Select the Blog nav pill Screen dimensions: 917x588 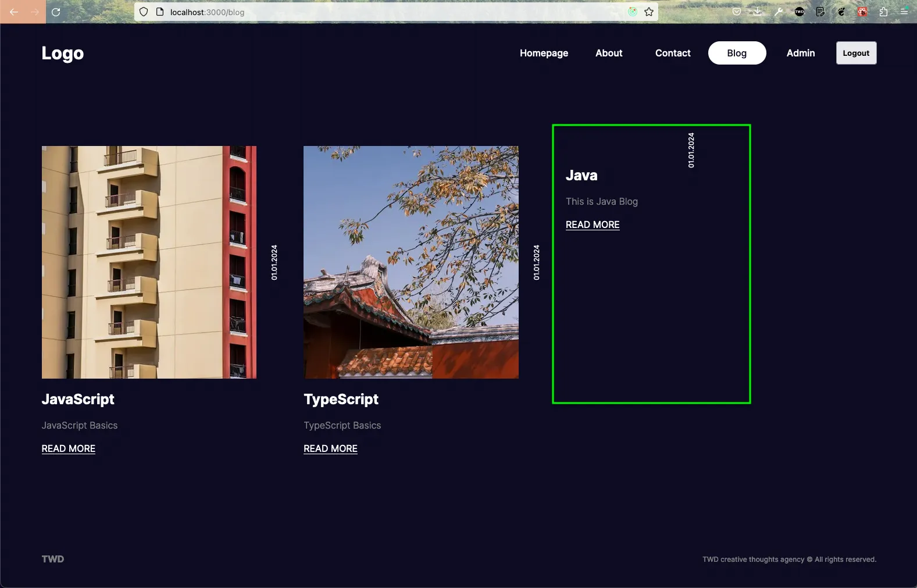point(737,53)
